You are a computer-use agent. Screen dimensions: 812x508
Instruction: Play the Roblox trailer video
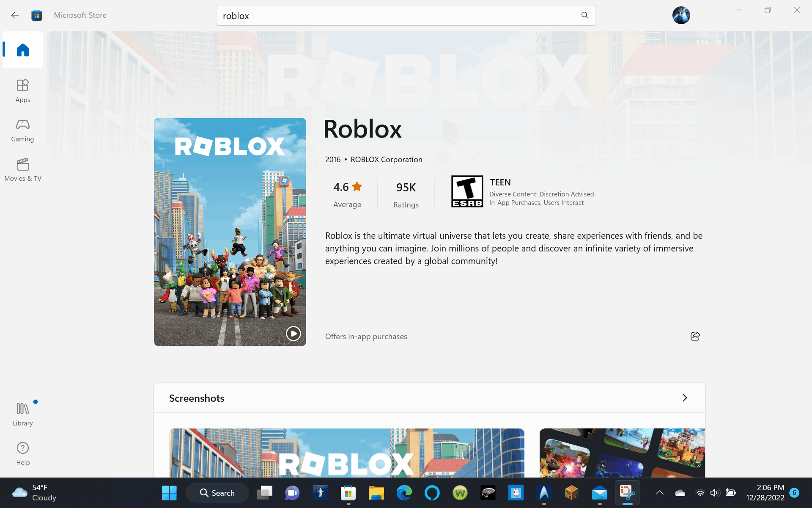[x=293, y=333]
